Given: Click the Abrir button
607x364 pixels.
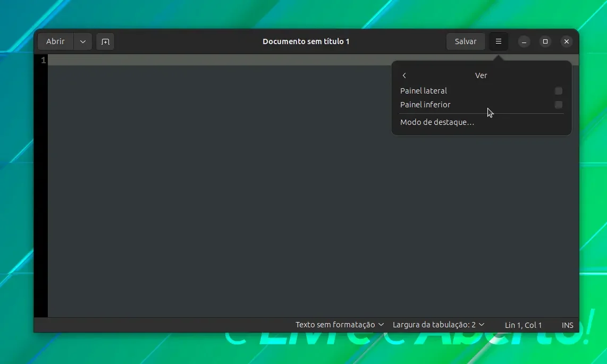Looking at the screenshot, I should (55, 41).
